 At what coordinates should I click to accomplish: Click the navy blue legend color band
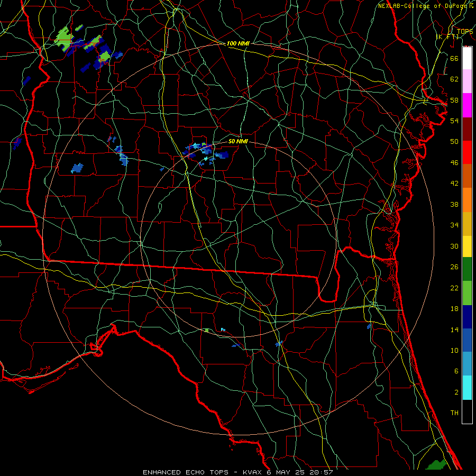[x=467, y=317]
